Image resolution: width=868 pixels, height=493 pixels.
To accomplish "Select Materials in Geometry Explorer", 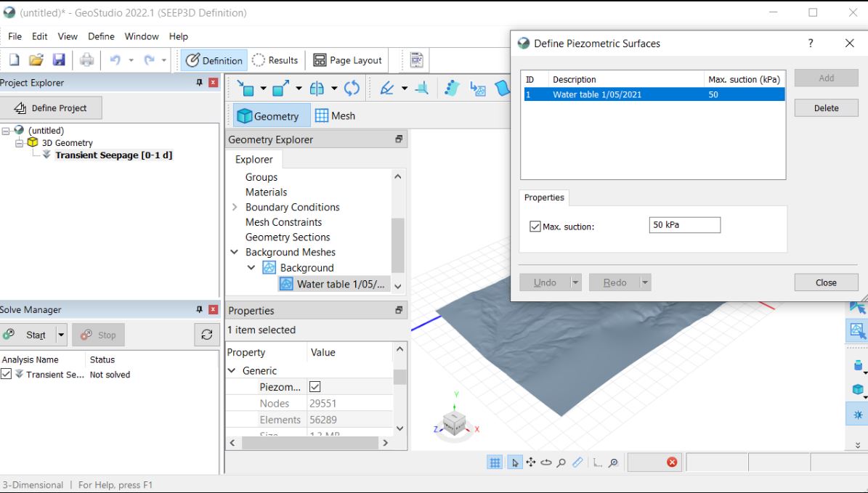I will tap(267, 192).
